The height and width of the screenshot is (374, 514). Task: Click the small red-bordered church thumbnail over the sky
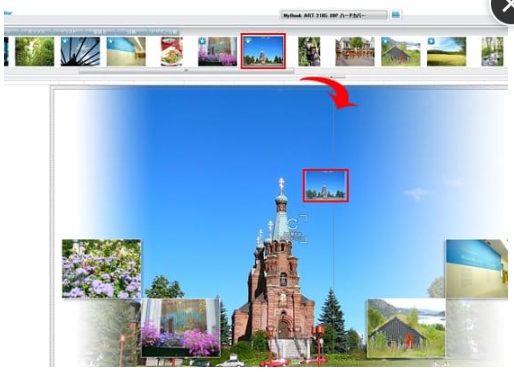(326, 185)
